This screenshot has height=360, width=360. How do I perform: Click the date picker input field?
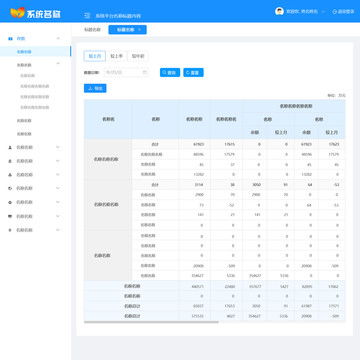tap(126, 72)
